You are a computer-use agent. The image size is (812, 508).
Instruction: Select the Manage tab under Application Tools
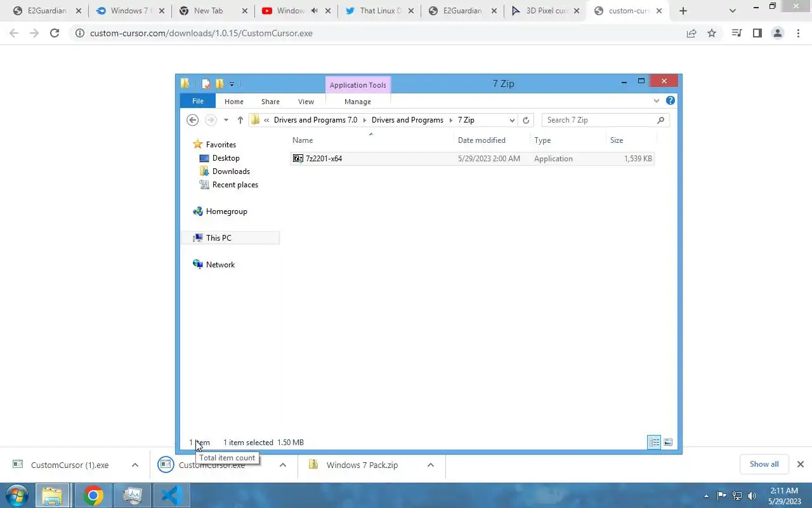pyautogui.click(x=358, y=102)
